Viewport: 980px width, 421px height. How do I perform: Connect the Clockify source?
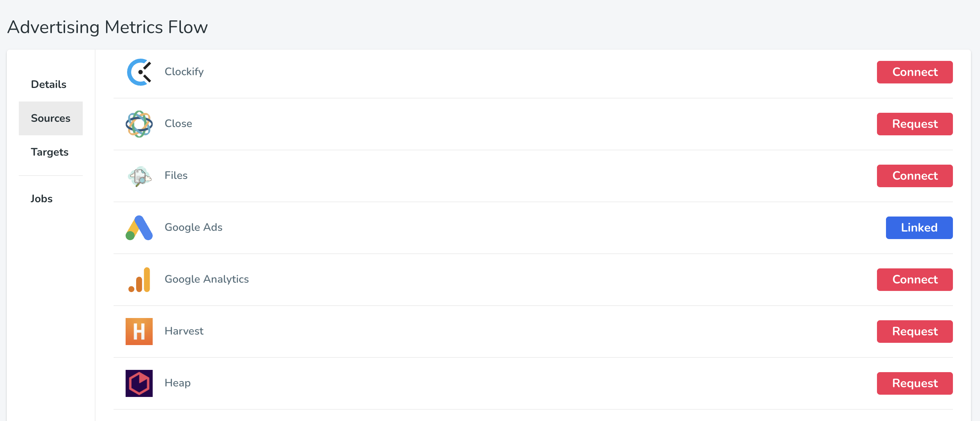tap(915, 72)
